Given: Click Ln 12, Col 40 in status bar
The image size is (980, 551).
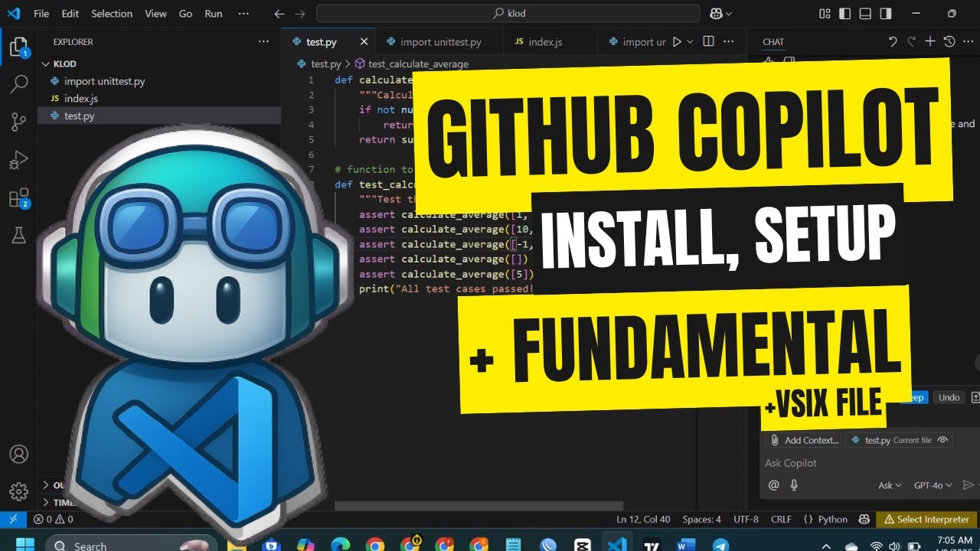Looking at the screenshot, I should pyautogui.click(x=643, y=519).
